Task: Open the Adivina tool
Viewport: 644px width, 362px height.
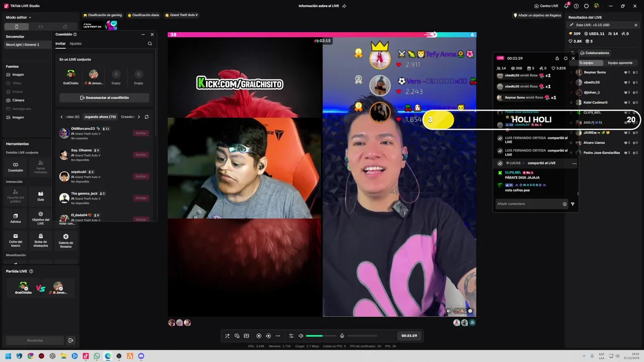Action: [x=16, y=218]
